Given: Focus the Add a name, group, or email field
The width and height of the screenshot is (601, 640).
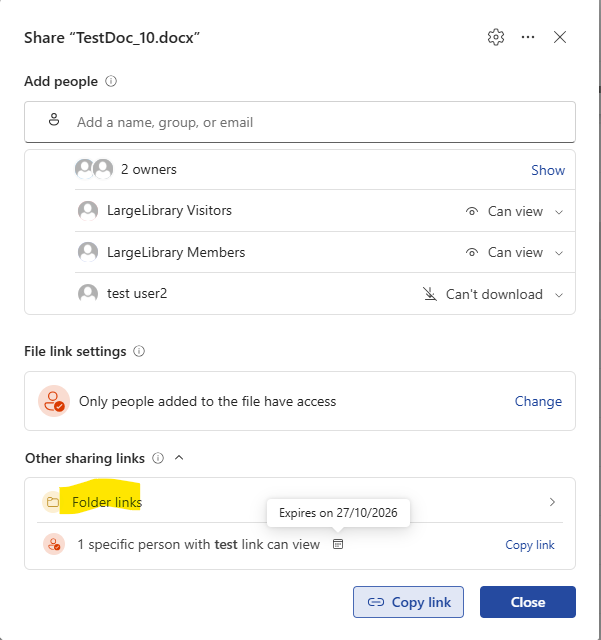Looking at the screenshot, I should point(300,122).
